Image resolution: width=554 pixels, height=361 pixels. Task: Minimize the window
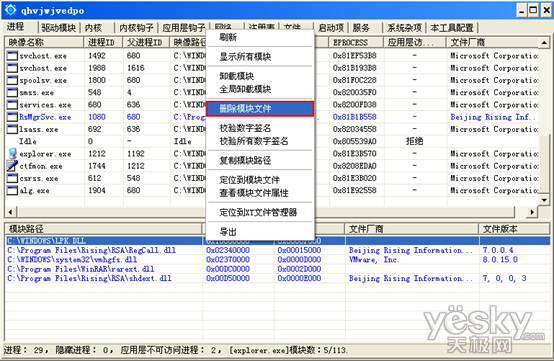[522, 10]
